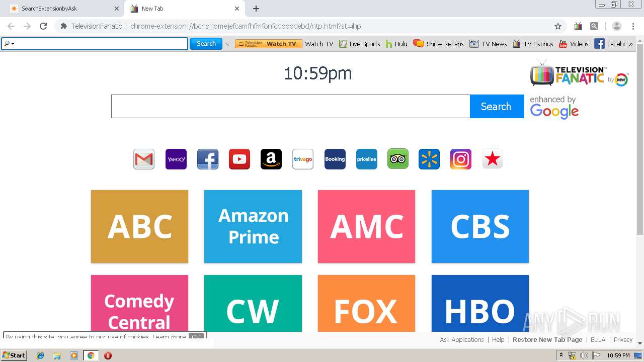Click the volume icon in system tray
Image resolution: width=644 pixels, height=362 pixels.
point(584,355)
